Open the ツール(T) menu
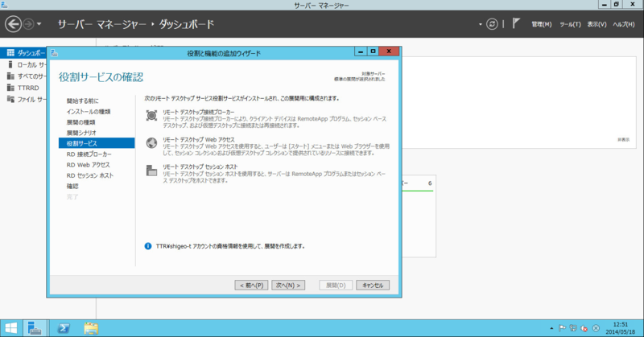The height and width of the screenshot is (337, 644). click(570, 24)
